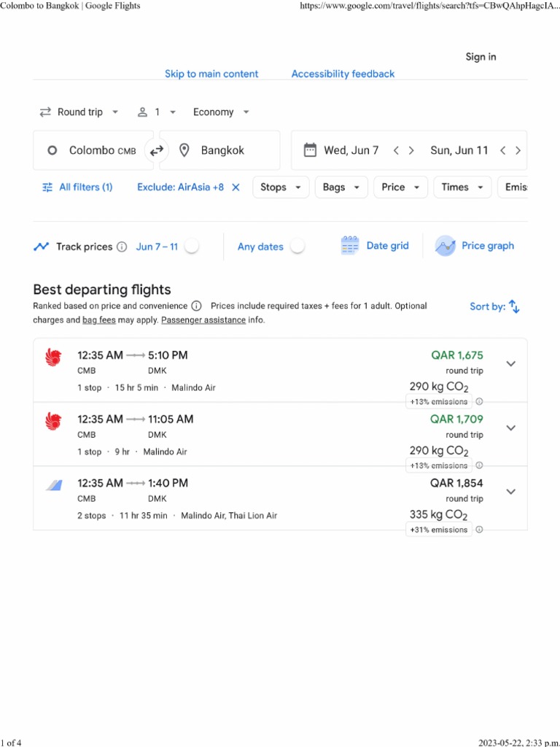This screenshot has height=747, width=560.
Task: Swap origin and destination with the arrows icon
Action: (157, 150)
